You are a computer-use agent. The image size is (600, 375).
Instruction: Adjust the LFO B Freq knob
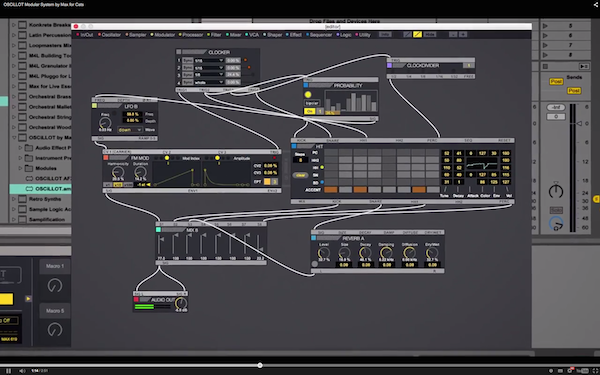(x=105, y=123)
